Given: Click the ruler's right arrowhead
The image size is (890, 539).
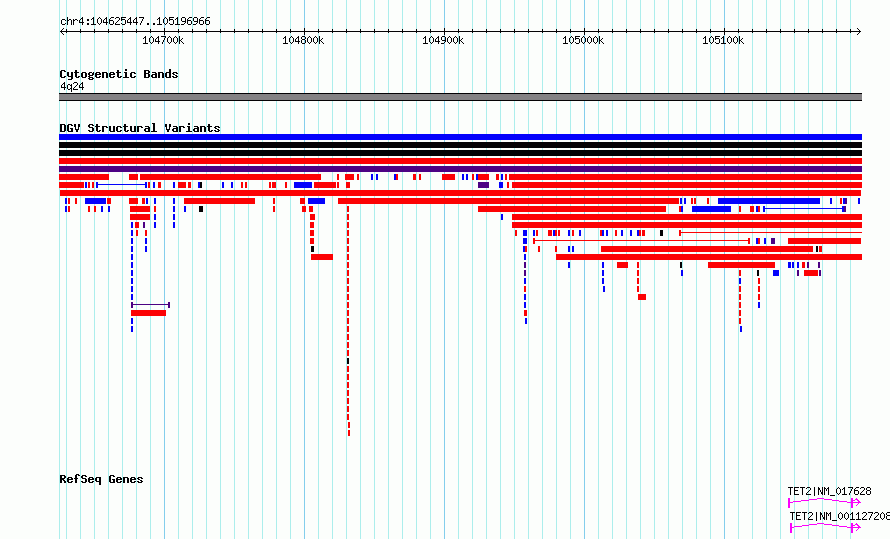Looking at the screenshot, I should coord(859,32).
